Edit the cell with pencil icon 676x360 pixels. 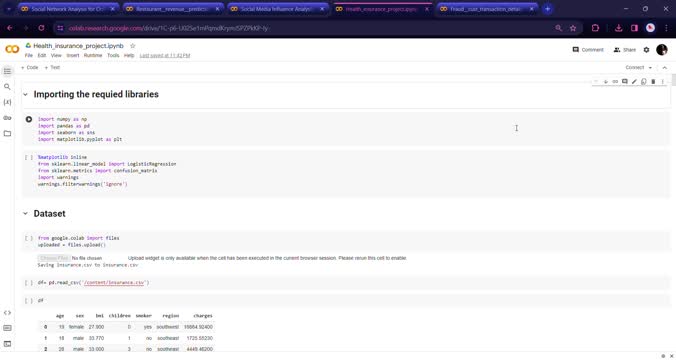click(634, 81)
